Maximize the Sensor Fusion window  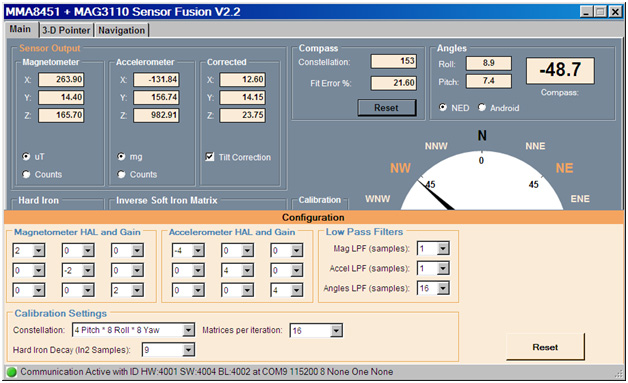click(x=600, y=12)
